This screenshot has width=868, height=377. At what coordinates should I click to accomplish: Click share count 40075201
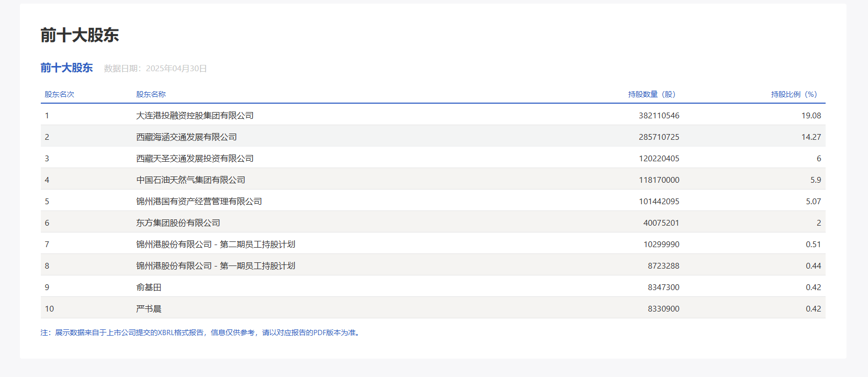click(661, 223)
